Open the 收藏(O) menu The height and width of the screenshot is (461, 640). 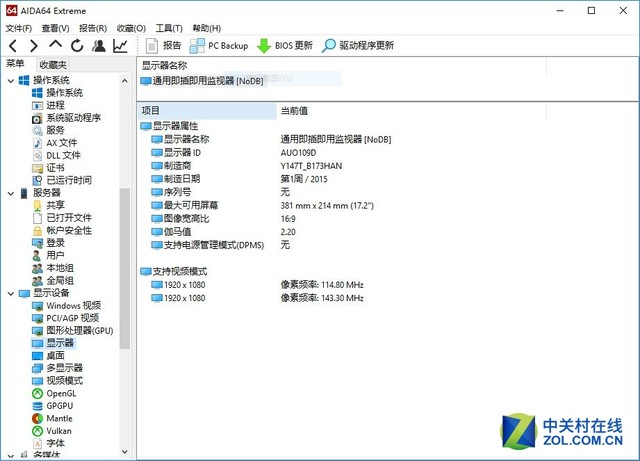[x=131, y=28]
